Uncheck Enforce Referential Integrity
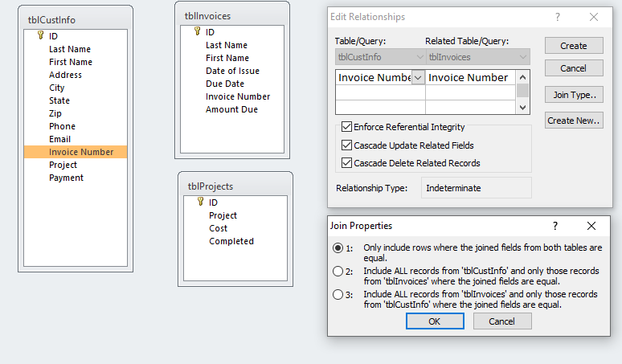Viewport: 622px width, 364px height. point(347,127)
